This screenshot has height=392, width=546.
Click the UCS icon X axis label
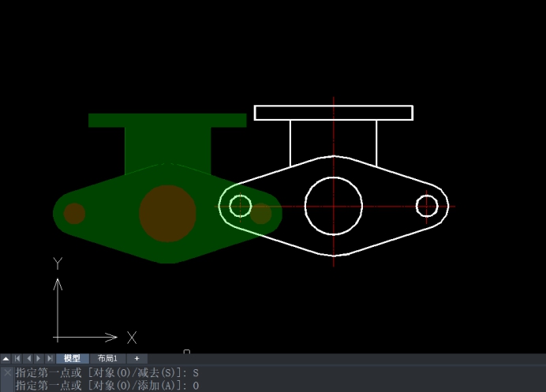point(132,338)
